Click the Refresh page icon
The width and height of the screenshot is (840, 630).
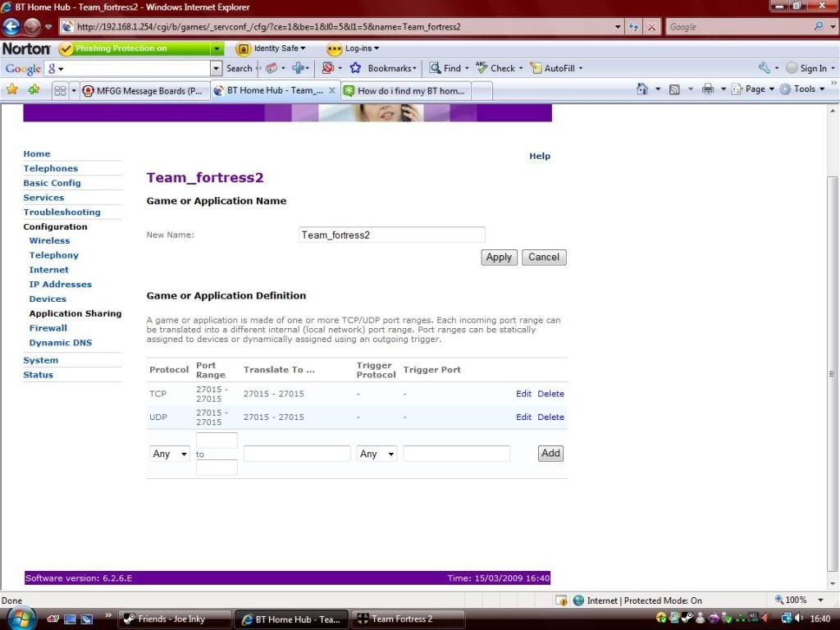(x=634, y=27)
